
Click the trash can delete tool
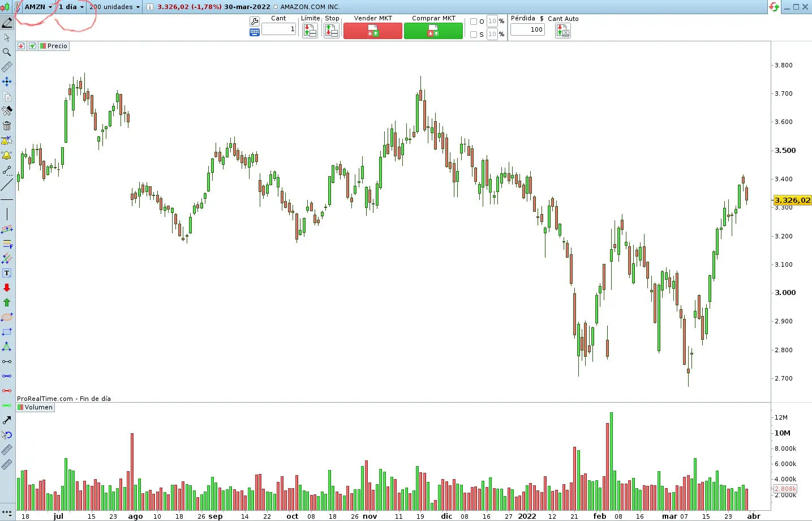7,126
